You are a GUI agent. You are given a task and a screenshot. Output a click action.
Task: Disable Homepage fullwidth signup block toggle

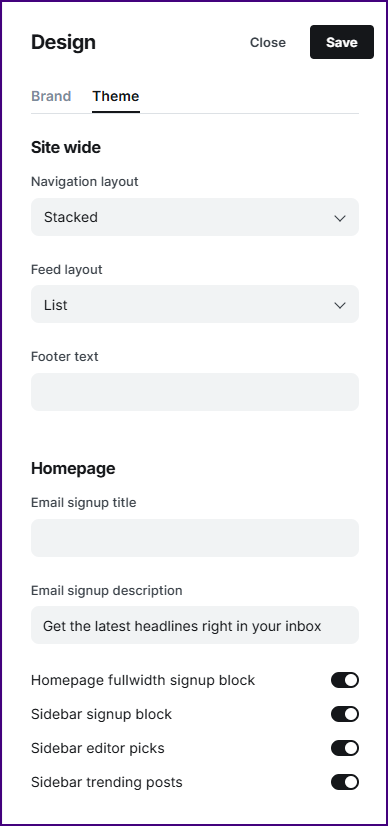click(345, 680)
